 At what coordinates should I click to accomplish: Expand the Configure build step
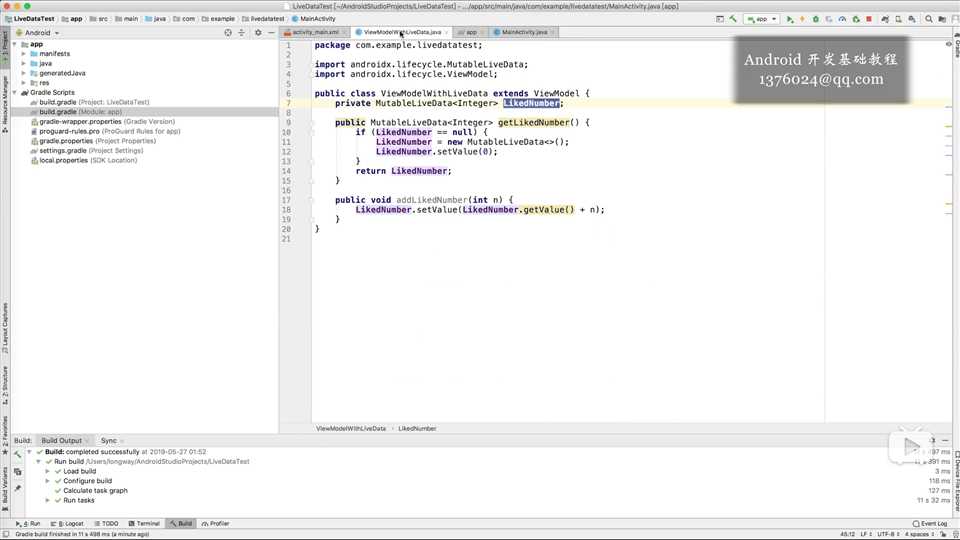48,481
